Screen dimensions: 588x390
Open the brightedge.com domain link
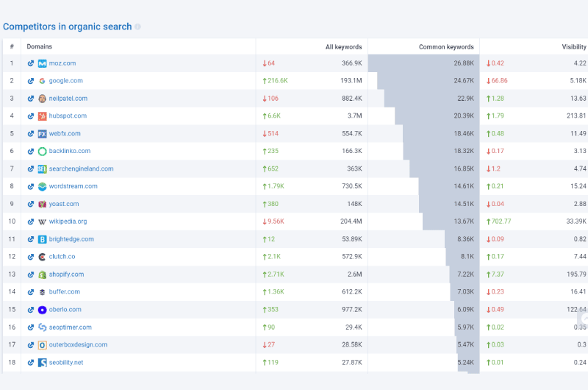pos(71,239)
